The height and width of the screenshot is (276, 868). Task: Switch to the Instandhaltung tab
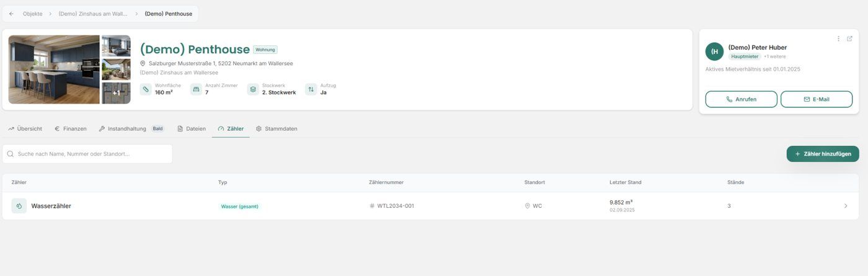point(122,129)
